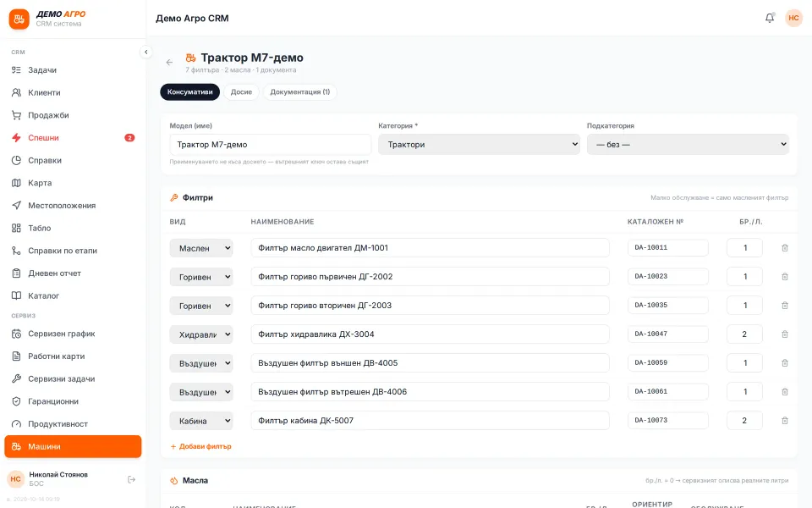Delete the Филтър гориво първичен ДГ-2002 row
The width and height of the screenshot is (812, 508).
coord(785,277)
